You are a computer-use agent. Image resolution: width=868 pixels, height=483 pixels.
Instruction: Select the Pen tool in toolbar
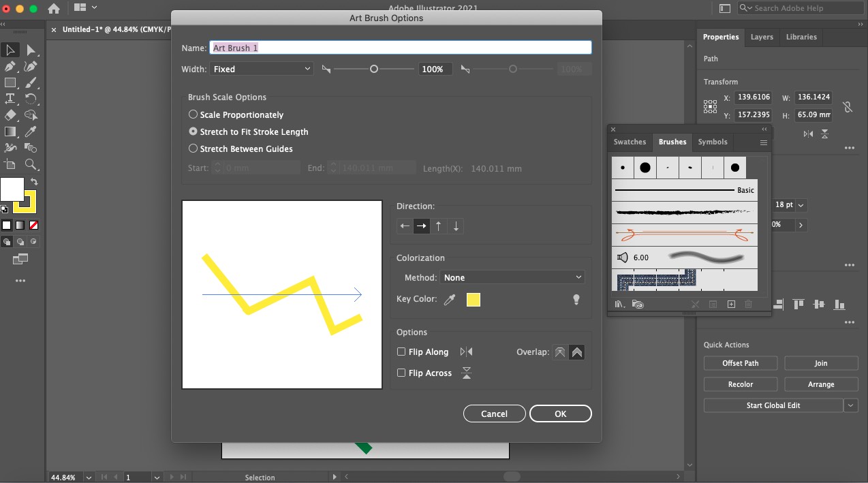[10, 66]
